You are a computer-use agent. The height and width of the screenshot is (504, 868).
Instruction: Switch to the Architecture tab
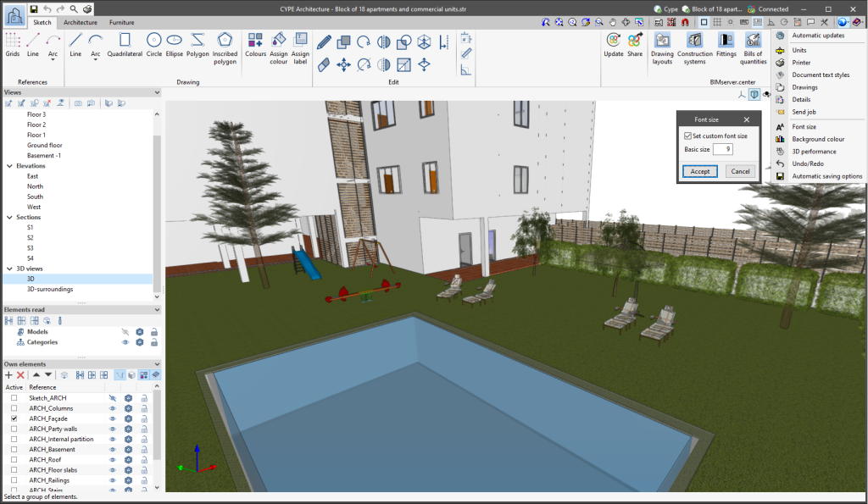tap(81, 22)
